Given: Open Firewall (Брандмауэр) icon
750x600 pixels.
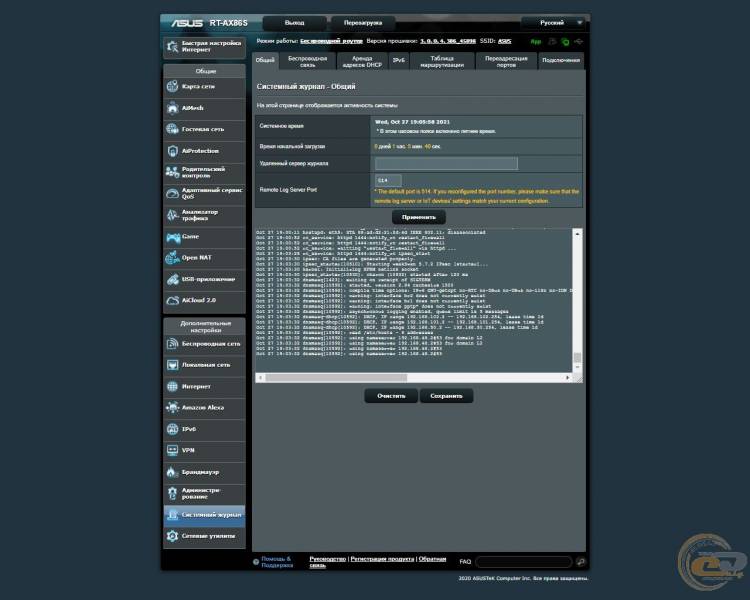Looking at the screenshot, I should click(x=172, y=472).
